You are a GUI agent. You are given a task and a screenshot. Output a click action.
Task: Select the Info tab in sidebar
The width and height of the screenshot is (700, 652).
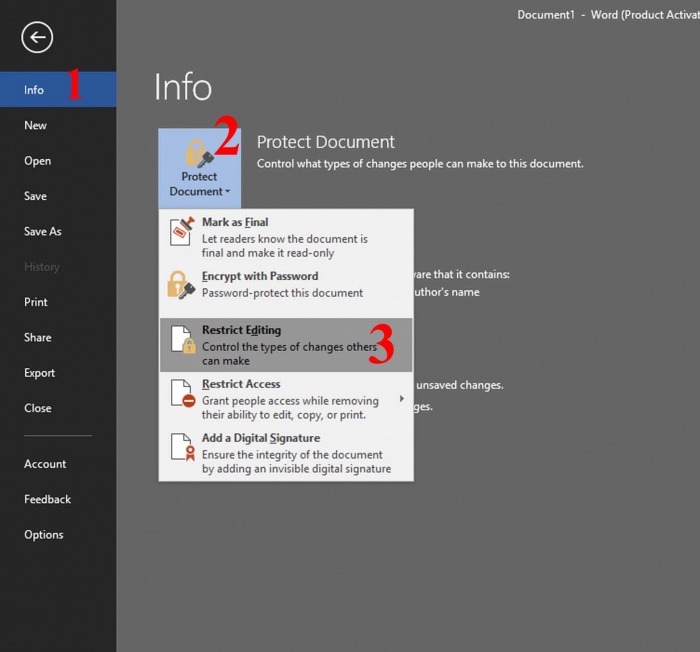34,90
